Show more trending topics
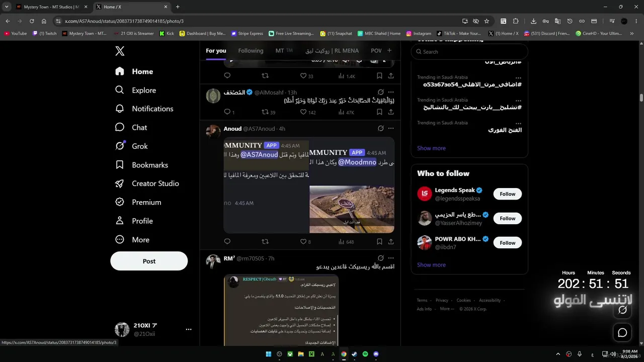Screen dimensions: 644x362 tap(431, 148)
